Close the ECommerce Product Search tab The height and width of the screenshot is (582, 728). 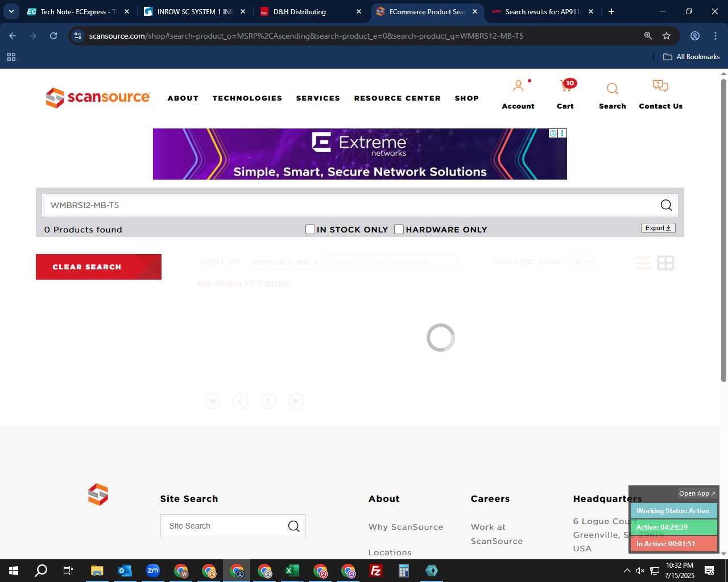(x=475, y=11)
